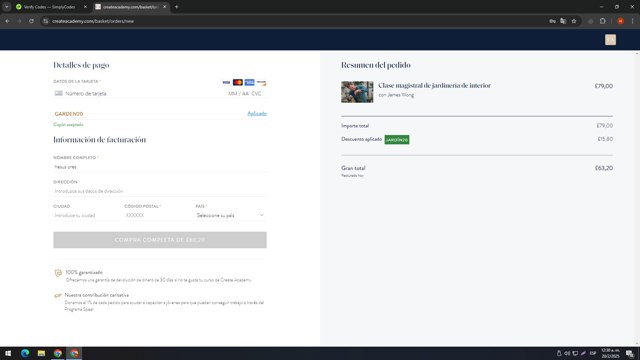The width and height of the screenshot is (640, 360).
Task: Click the Visa card icon
Action: coord(226,82)
